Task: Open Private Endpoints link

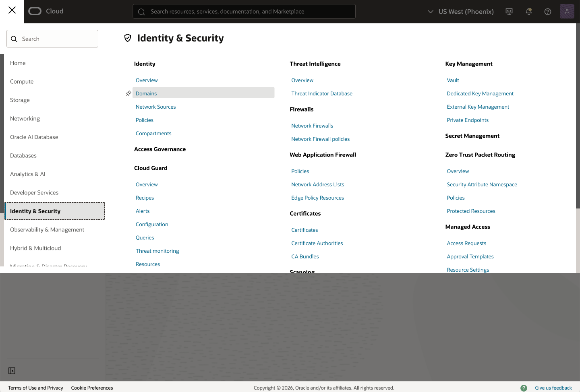Action: (x=468, y=120)
